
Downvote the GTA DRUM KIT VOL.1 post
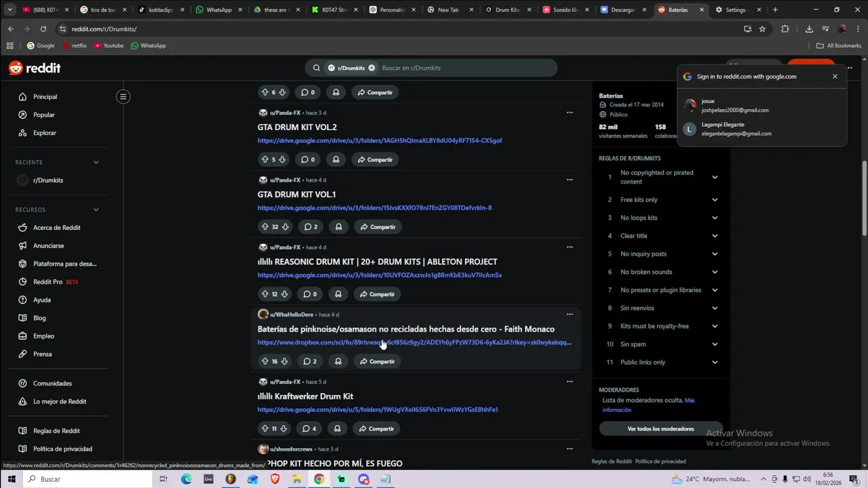[x=285, y=226]
